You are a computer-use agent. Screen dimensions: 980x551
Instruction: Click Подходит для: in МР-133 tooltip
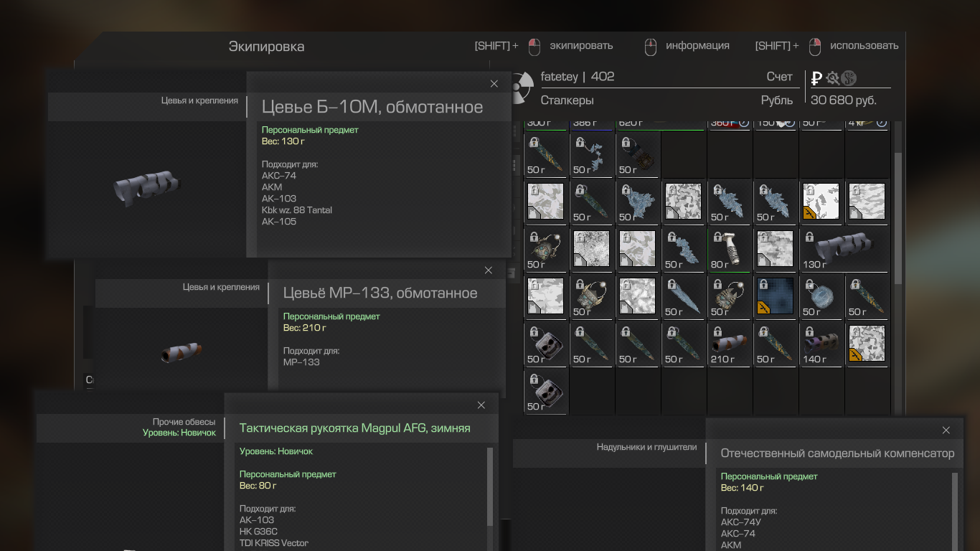[x=311, y=351]
